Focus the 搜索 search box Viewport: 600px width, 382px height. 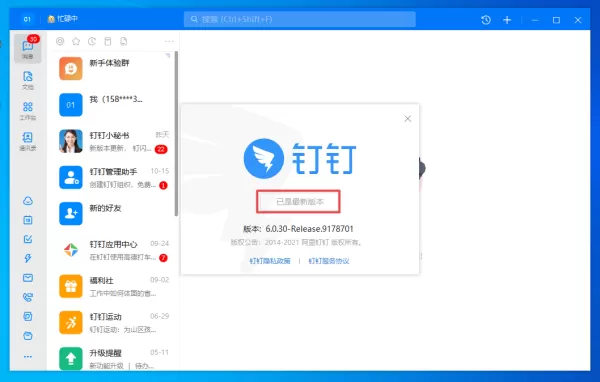(300, 19)
